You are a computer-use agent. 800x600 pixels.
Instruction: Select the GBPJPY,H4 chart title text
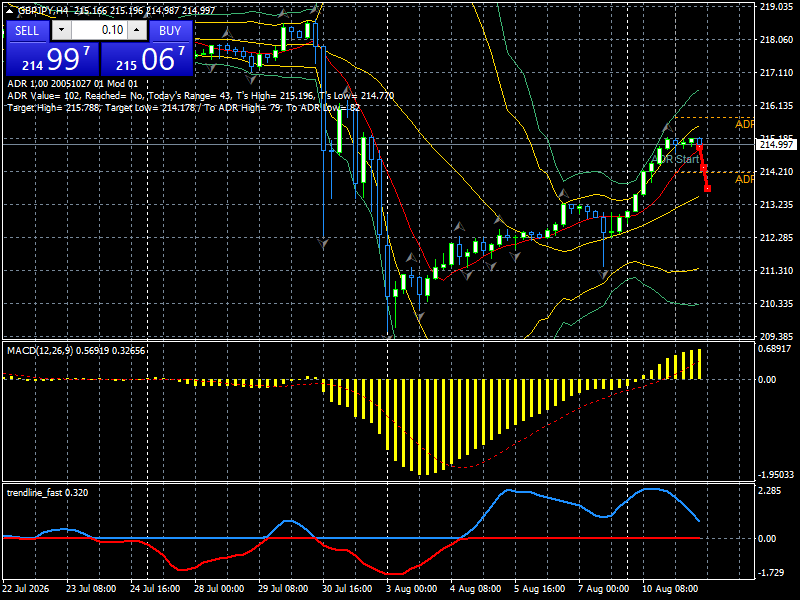pos(42,10)
